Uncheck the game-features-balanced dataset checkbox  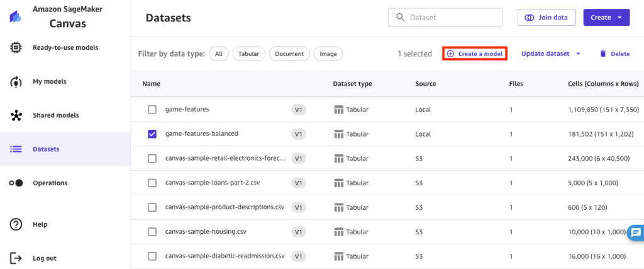(152, 134)
